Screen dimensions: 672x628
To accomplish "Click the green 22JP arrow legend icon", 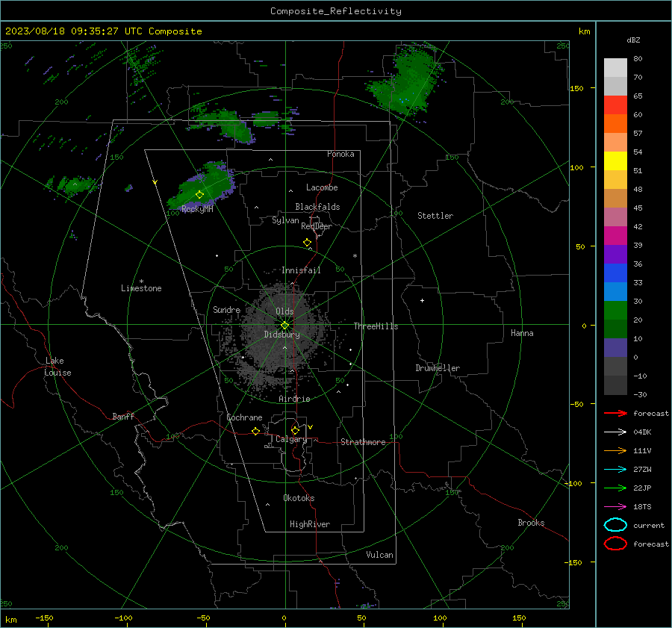I will [x=615, y=488].
